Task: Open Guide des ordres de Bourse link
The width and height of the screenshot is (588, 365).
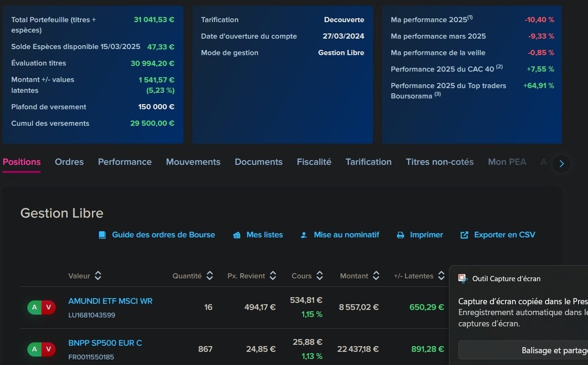Action: (164, 235)
